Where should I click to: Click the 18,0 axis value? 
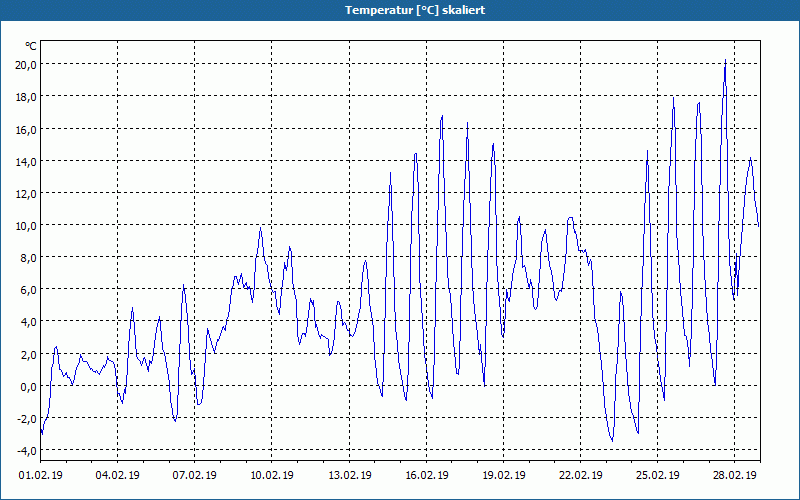point(26,97)
